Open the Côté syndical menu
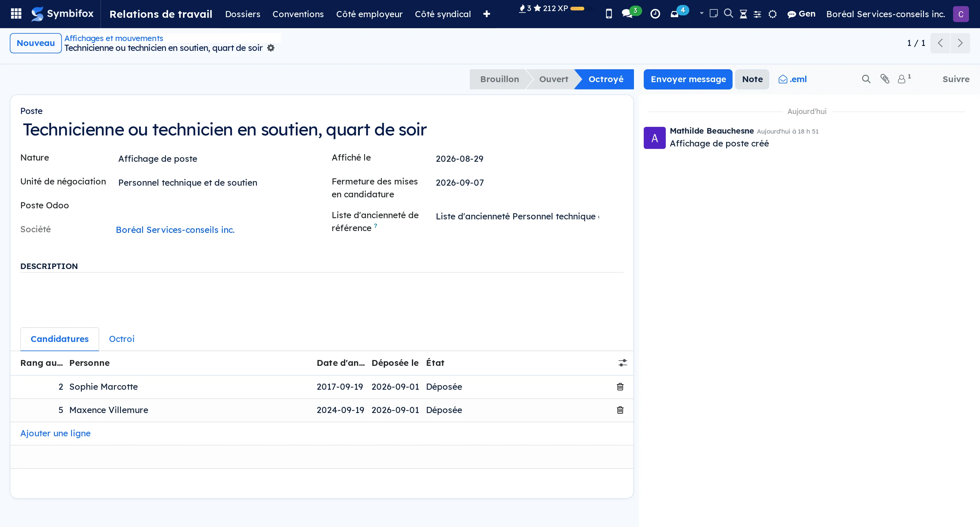This screenshot has width=980, height=527. tap(443, 14)
